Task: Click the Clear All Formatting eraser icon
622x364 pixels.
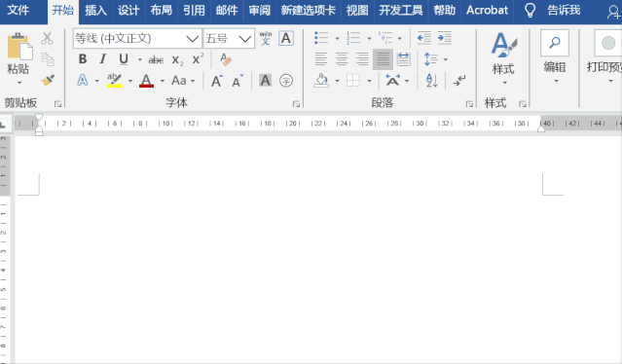Action: (x=226, y=59)
